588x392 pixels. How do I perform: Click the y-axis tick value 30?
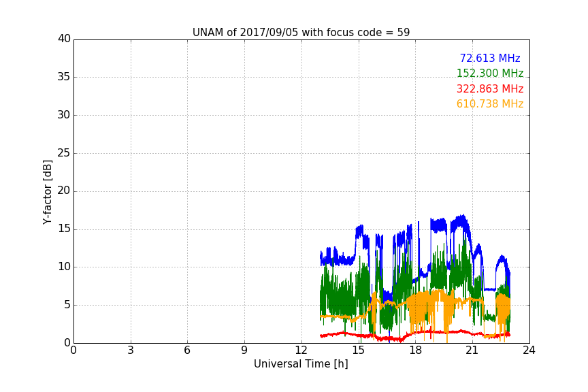[x=64, y=115]
